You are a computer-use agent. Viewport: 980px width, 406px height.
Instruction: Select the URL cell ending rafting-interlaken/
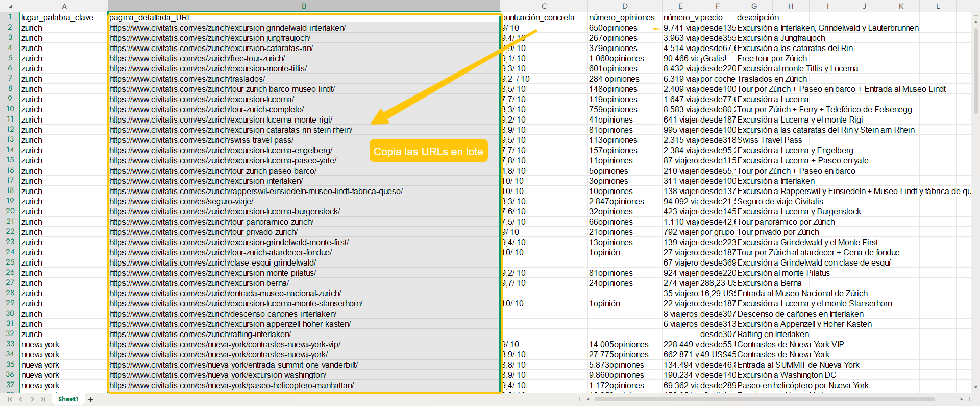point(304,334)
